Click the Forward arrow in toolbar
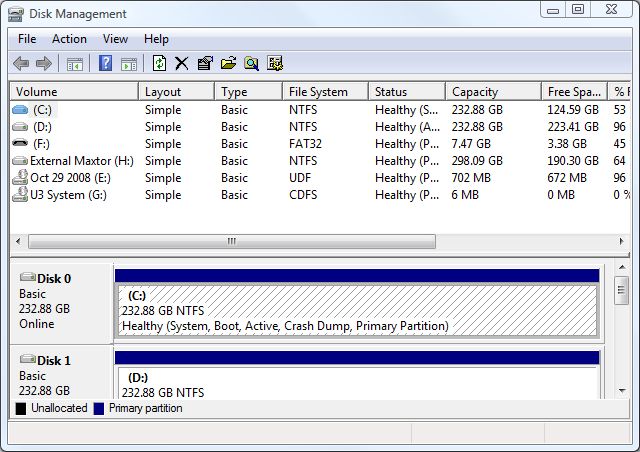Viewport: 640px width, 452px height. (x=44, y=64)
